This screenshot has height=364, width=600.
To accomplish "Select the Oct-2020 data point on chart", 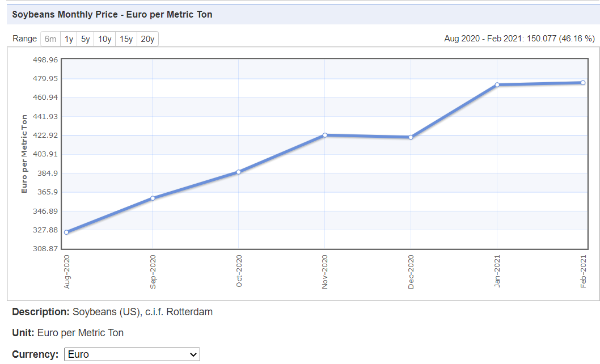I will 239,172.
